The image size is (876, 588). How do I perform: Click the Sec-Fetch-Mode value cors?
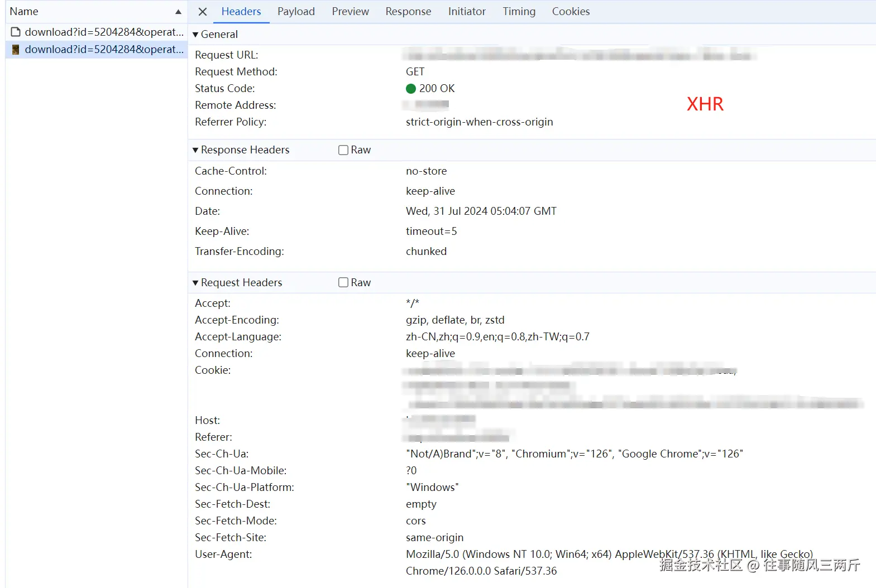[x=415, y=521]
